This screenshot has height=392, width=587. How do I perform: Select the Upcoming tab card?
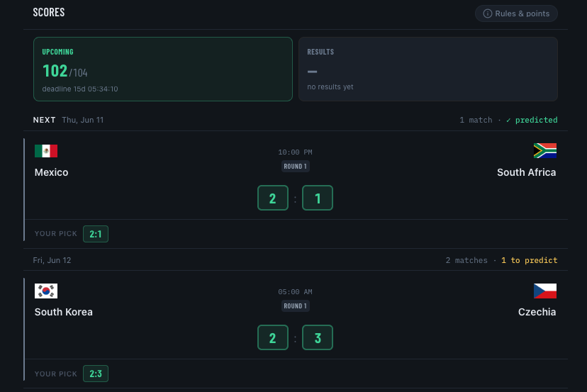coord(163,69)
